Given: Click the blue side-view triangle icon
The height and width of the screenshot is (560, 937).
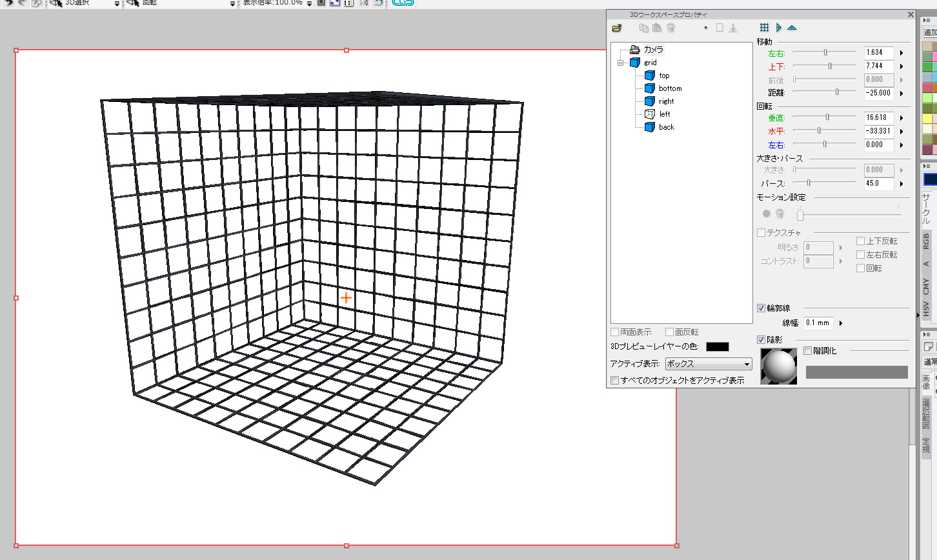Looking at the screenshot, I should 778,28.
